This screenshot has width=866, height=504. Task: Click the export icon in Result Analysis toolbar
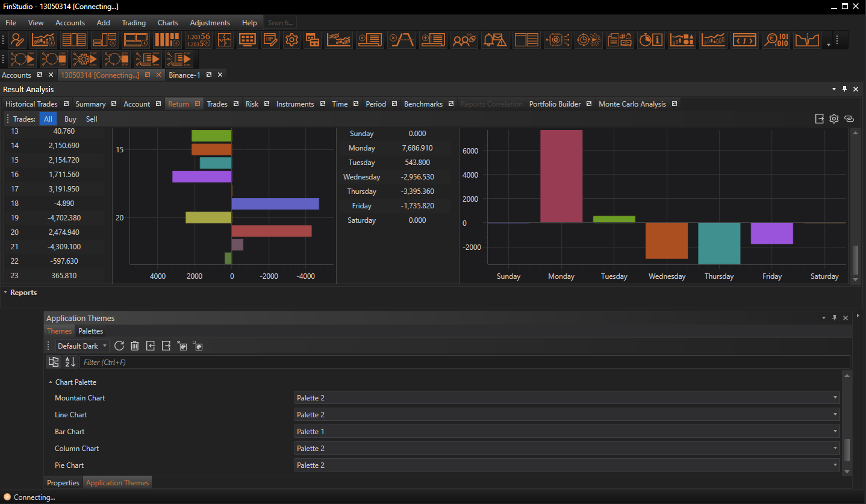(x=820, y=119)
